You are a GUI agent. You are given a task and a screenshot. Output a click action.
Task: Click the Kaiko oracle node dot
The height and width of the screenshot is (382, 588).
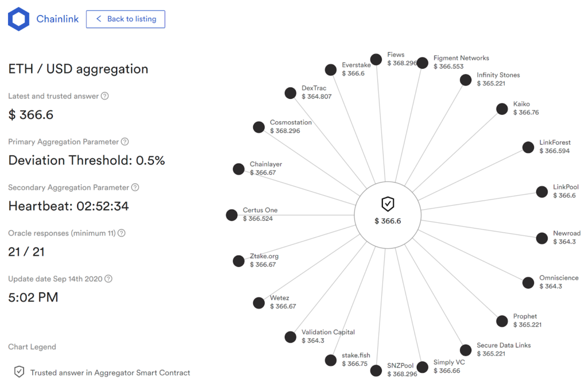pyautogui.click(x=502, y=109)
